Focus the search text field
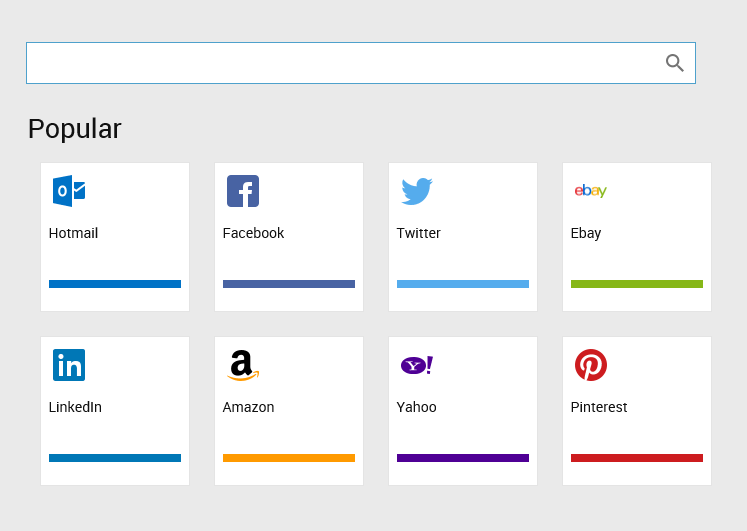The image size is (747, 531). [x=340, y=63]
